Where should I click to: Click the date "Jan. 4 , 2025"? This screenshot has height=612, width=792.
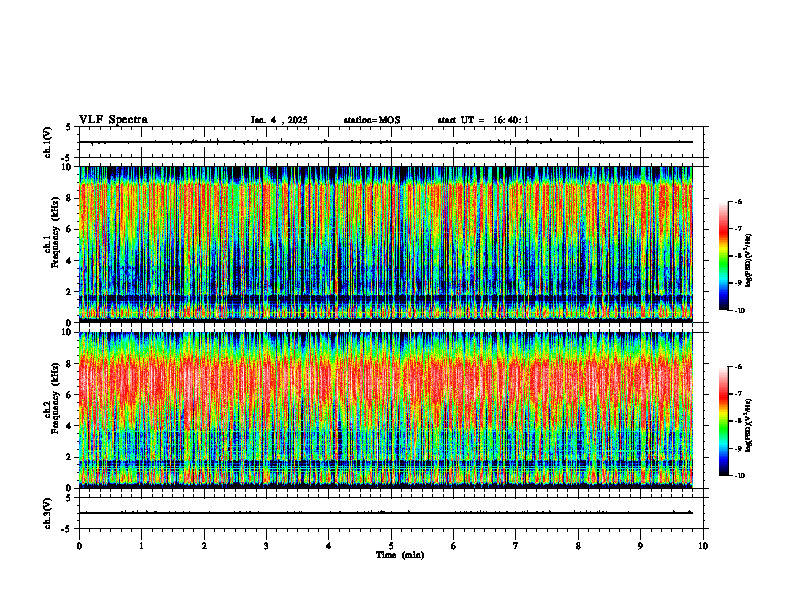pyautogui.click(x=279, y=120)
